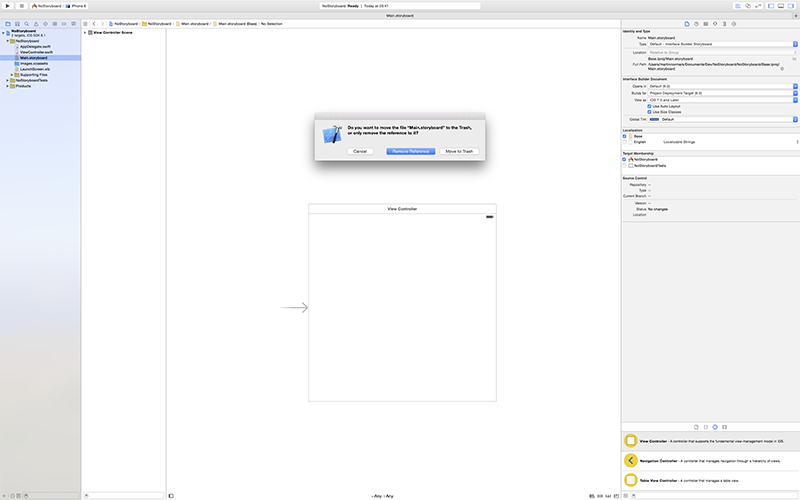Click Cancel in the delete dialog
The image size is (800, 500).
pyautogui.click(x=360, y=152)
